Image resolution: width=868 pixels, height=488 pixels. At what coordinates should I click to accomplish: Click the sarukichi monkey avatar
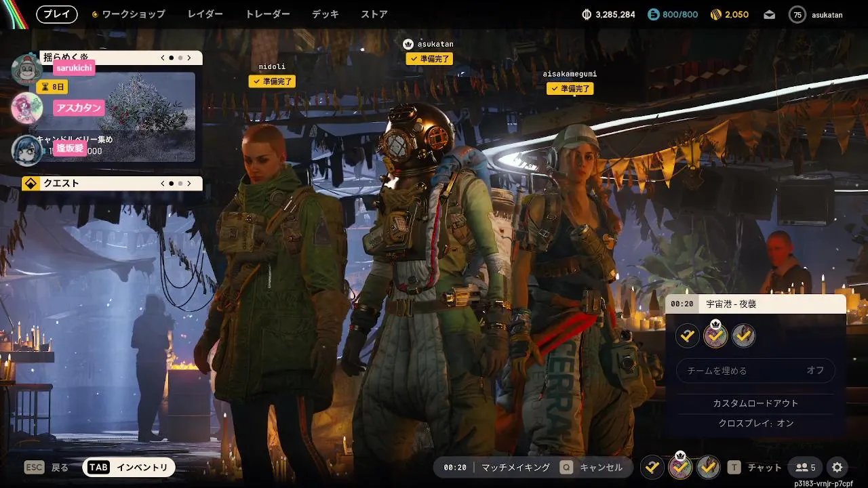[x=27, y=70]
